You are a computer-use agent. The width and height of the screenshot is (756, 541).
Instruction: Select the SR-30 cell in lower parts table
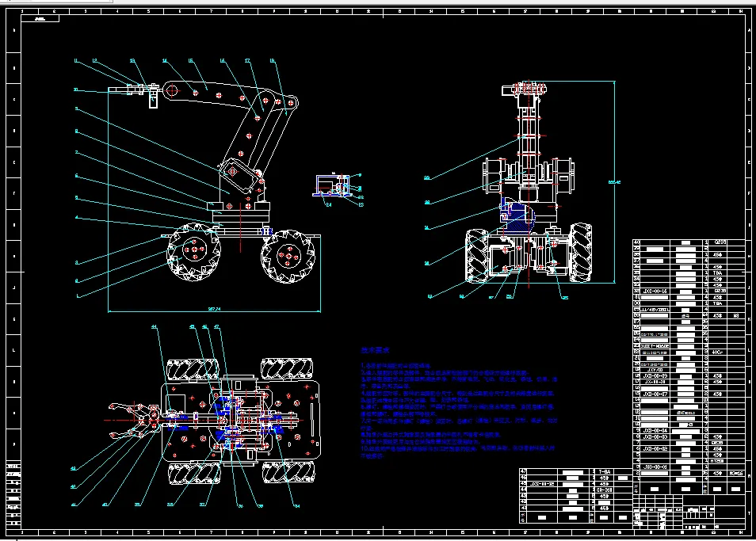click(605, 490)
